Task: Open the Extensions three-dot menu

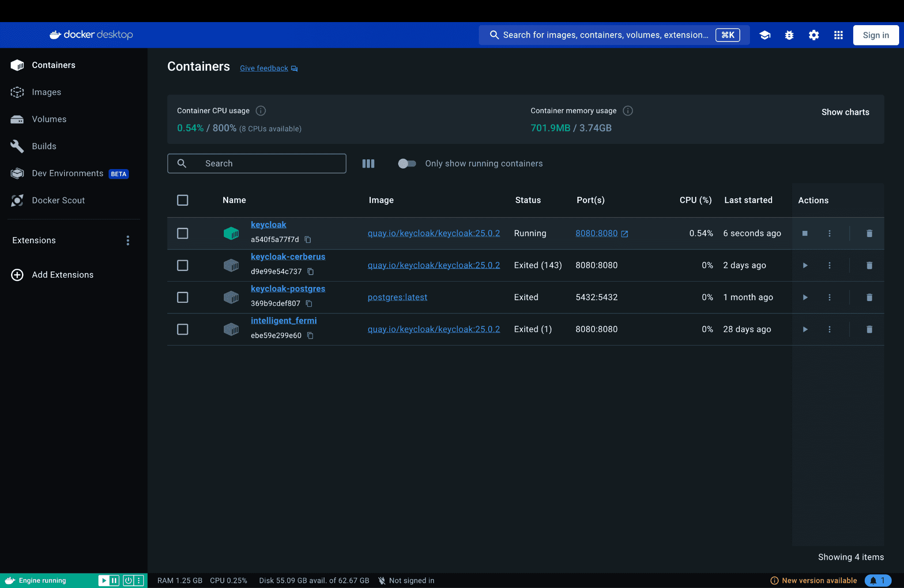Action: point(128,240)
